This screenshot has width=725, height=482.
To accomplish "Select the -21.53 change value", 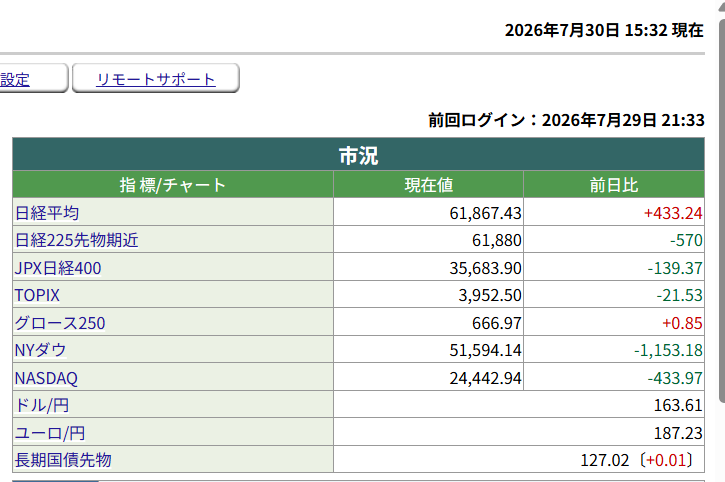I will [x=679, y=295].
